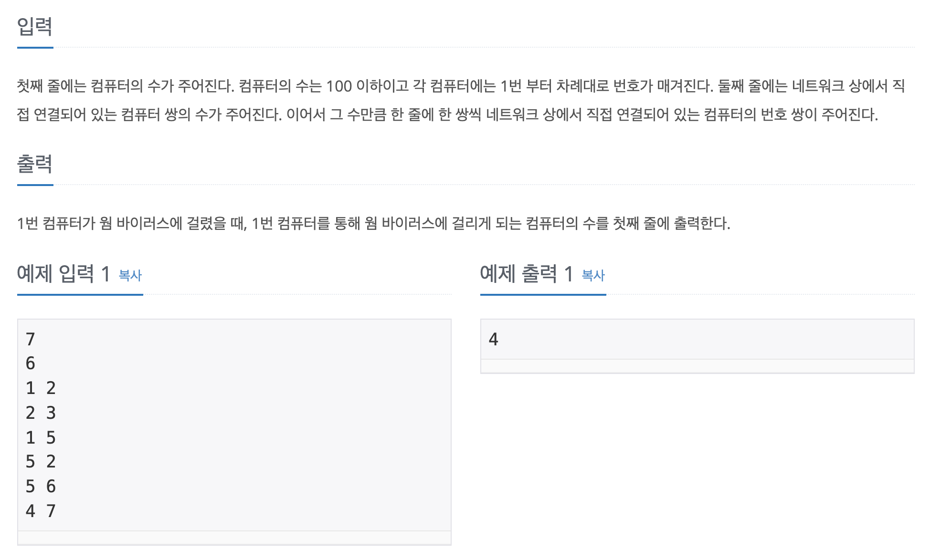Click the input line showing 6
The width and height of the screenshot is (930, 560).
(x=31, y=363)
